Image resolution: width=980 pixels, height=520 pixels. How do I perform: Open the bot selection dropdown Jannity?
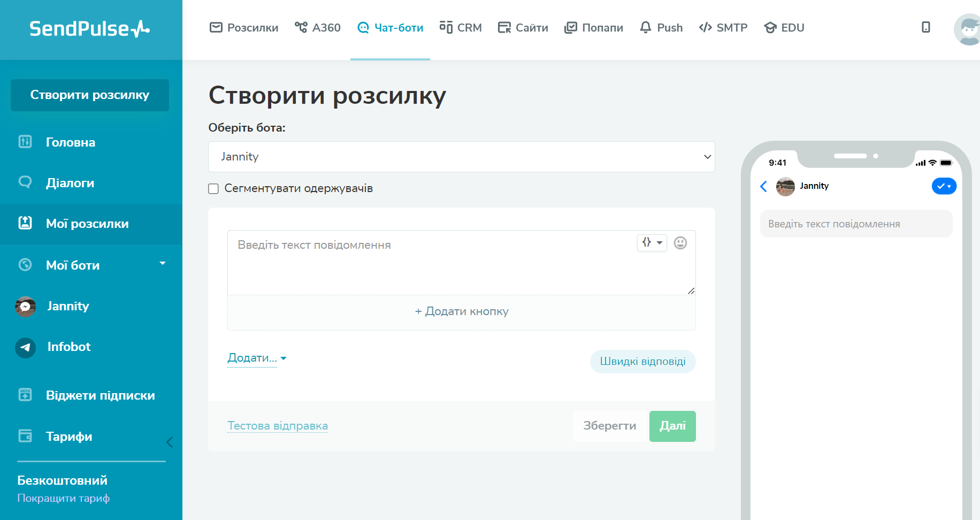(x=461, y=157)
